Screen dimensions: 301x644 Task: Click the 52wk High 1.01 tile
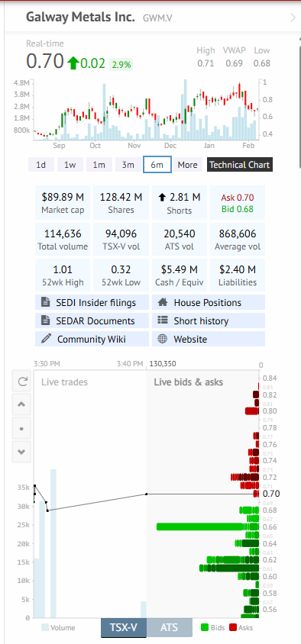[x=63, y=275]
